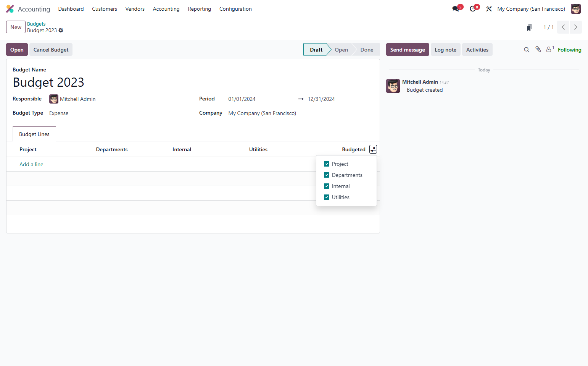Open the conversations chat icon

pyautogui.click(x=456, y=9)
